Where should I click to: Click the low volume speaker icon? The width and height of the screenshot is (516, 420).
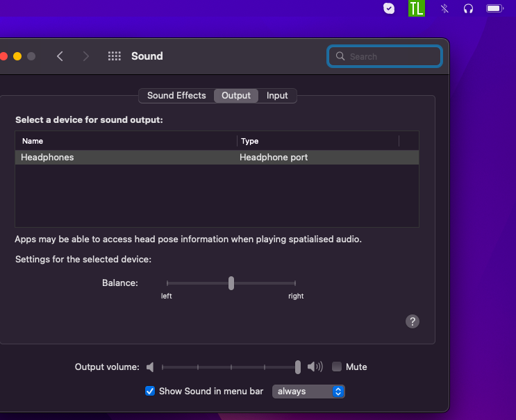150,367
